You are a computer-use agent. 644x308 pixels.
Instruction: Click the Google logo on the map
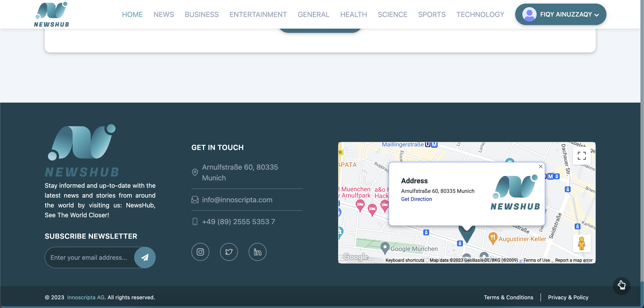click(355, 257)
